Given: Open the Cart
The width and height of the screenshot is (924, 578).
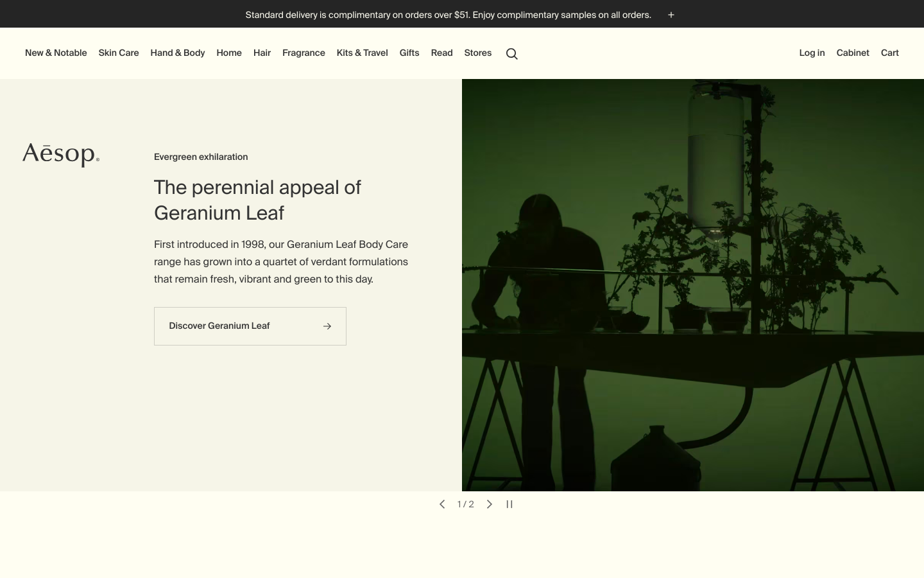Looking at the screenshot, I should pos(889,53).
